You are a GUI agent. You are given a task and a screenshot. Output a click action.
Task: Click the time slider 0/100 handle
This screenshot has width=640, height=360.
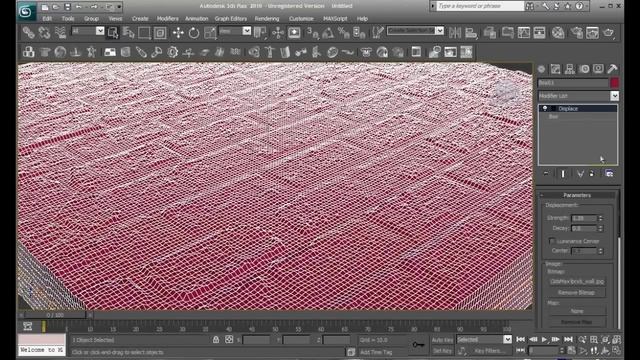(x=54, y=315)
